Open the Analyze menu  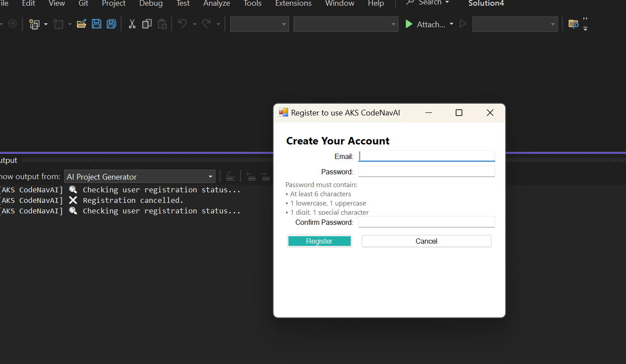[x=216, y=4]
